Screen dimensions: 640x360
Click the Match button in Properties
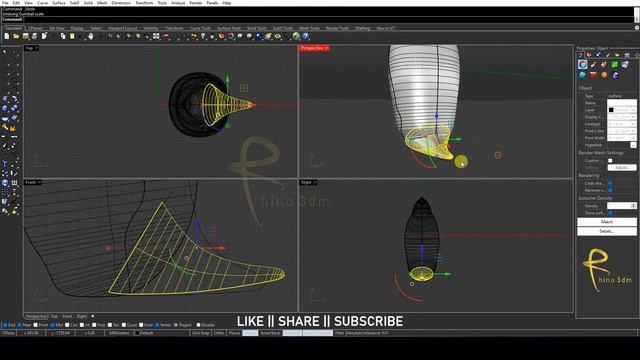click(607, 222)
